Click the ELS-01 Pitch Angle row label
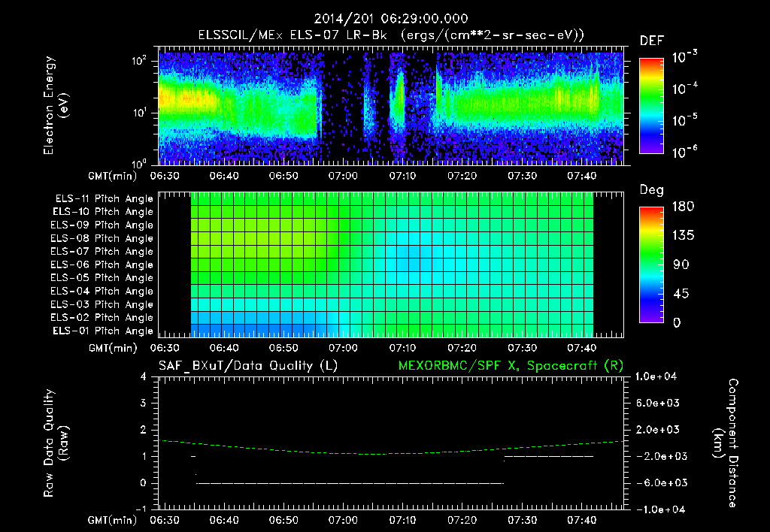Viewport: 770px width, 532px height. point(103,331)
